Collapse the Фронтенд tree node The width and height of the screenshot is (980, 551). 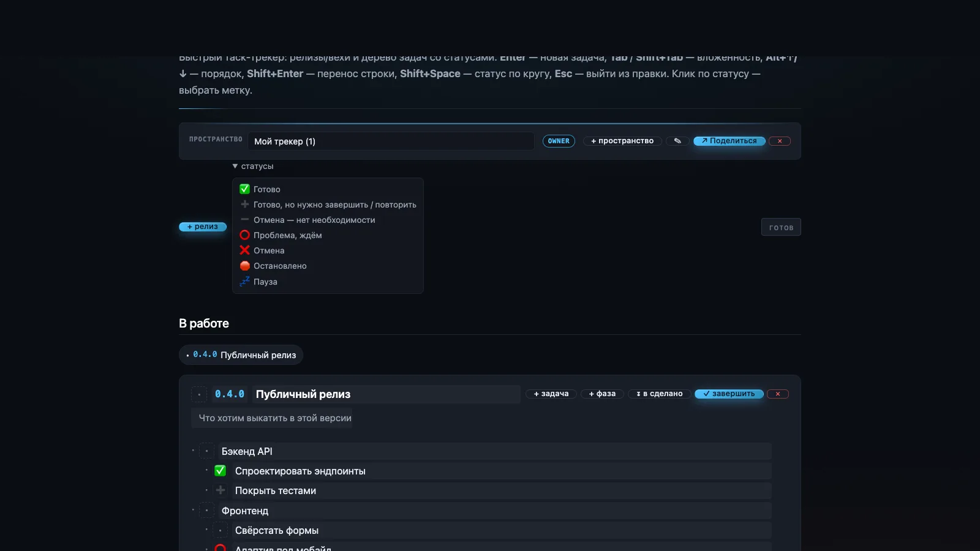click(193, 510)
